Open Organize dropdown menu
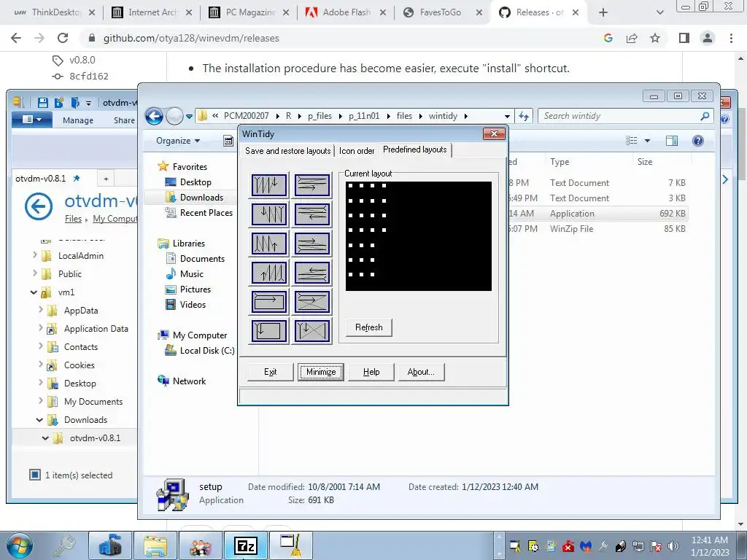The height and width of the screenshot is (560, 747). [x=178, y=141]
